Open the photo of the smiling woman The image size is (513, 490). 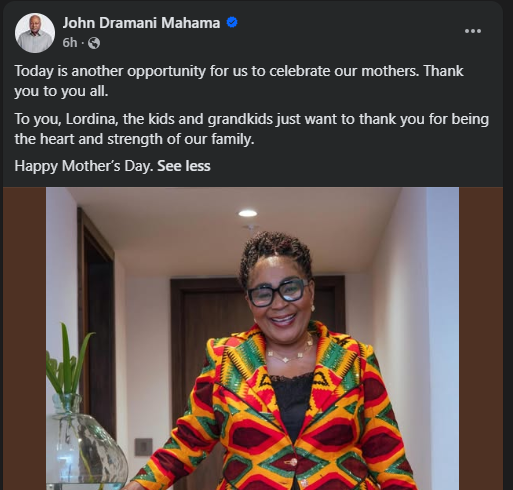(x=252, y=338)
